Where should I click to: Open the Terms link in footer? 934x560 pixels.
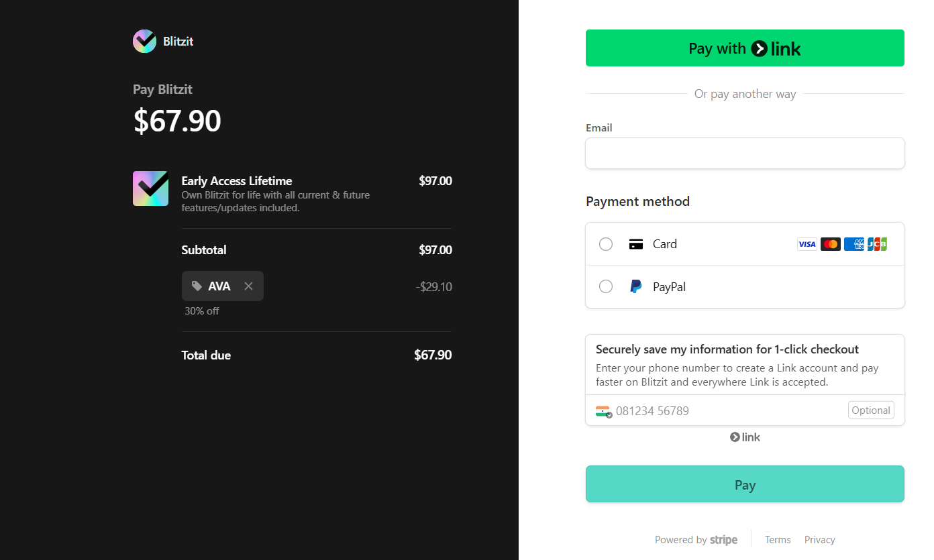coord(778,540)
